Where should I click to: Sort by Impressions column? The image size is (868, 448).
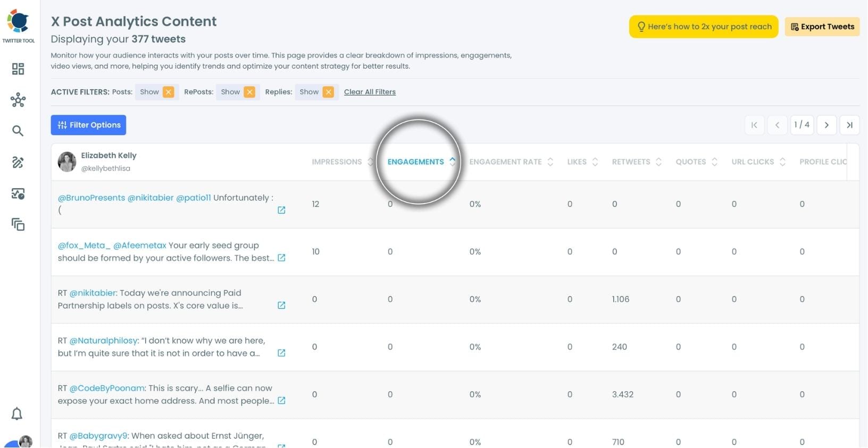tap(343, 162)
